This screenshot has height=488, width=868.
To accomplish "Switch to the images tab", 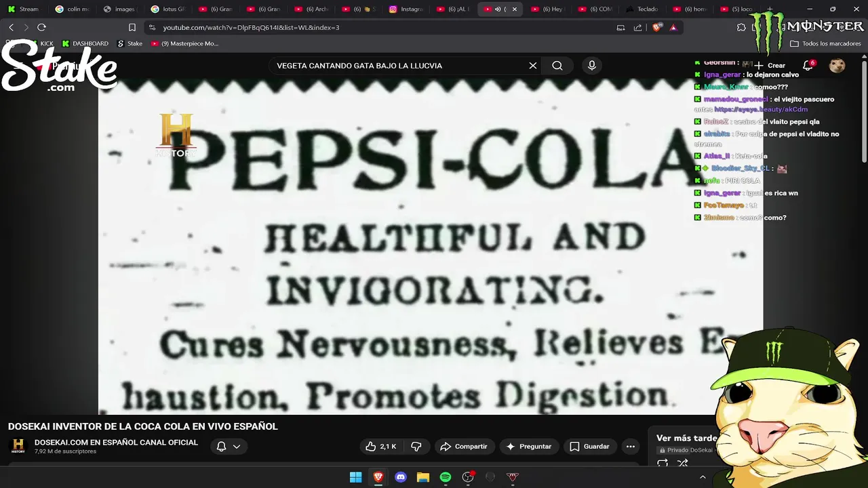I will pos(119,9).
